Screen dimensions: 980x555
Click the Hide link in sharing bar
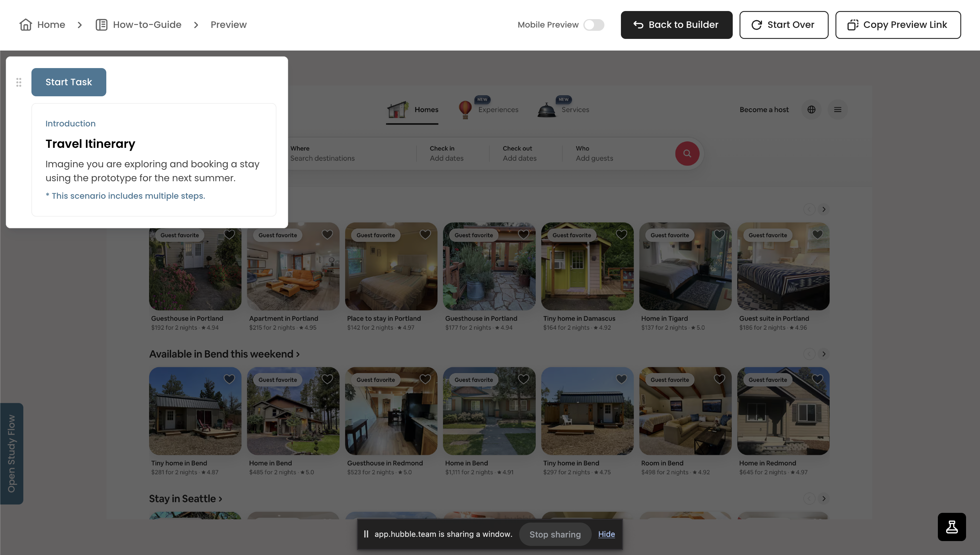606,534
